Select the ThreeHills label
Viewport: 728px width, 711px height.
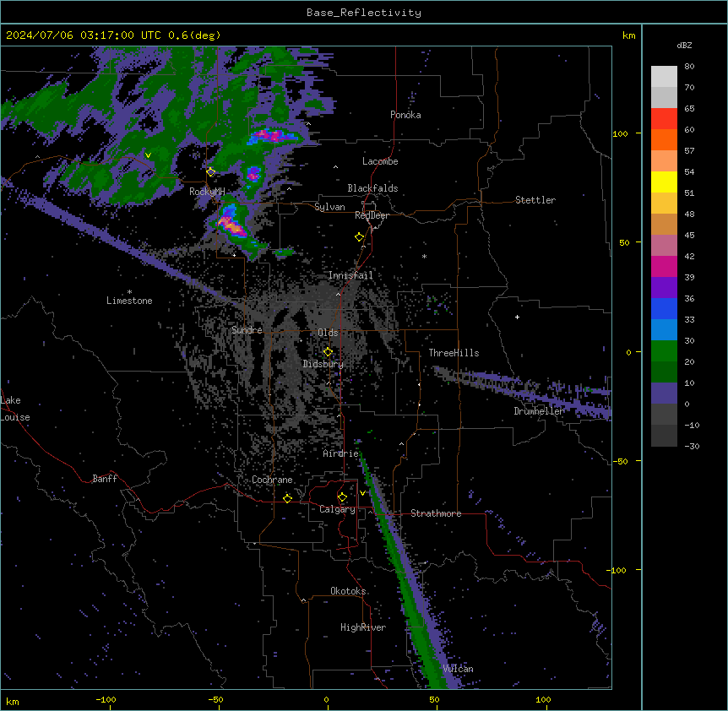[454, 353]
